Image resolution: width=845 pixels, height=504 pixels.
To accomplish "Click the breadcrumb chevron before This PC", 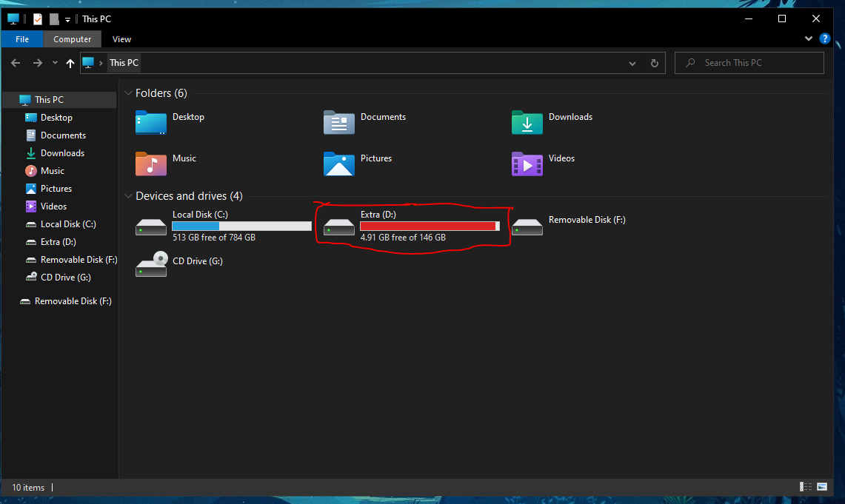I will coord(101,63).
